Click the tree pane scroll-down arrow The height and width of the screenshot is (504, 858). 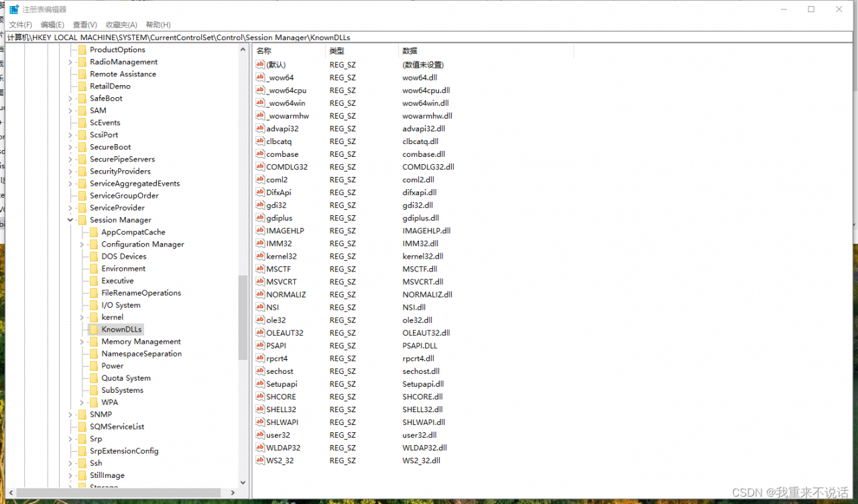click(243, 483)
